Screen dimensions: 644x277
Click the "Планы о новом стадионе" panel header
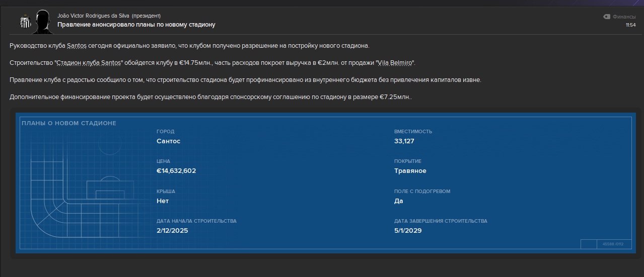pyautogui.click(x=69, y=123)
